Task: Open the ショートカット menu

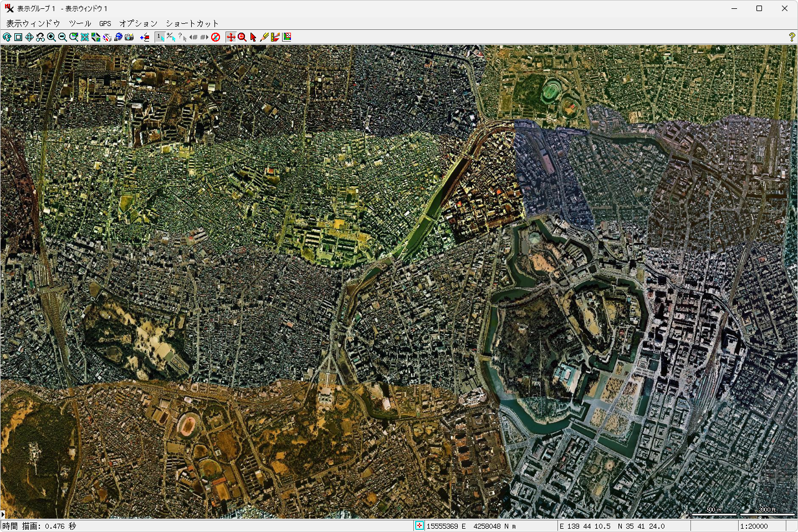Action: 192,23
